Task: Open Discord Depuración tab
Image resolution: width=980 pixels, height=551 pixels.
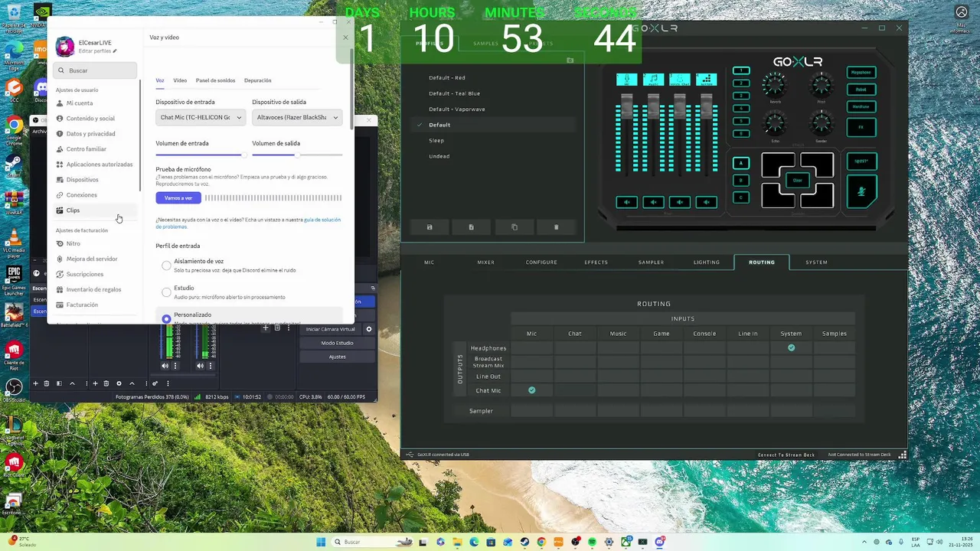Action: (x=257, y=80)
